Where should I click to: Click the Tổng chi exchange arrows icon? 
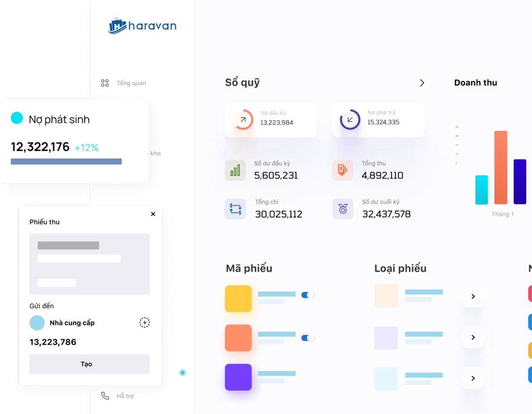point(235,209)
